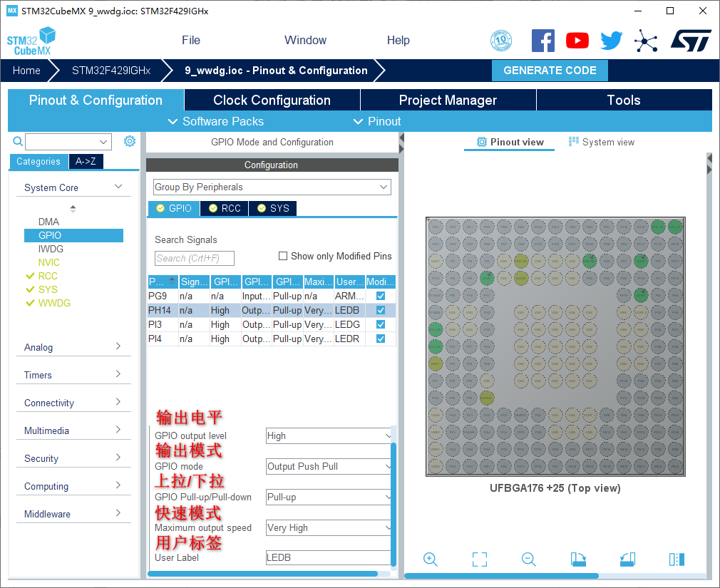
Task: Click the GENERATE CODE button
Action: [550, 71]
